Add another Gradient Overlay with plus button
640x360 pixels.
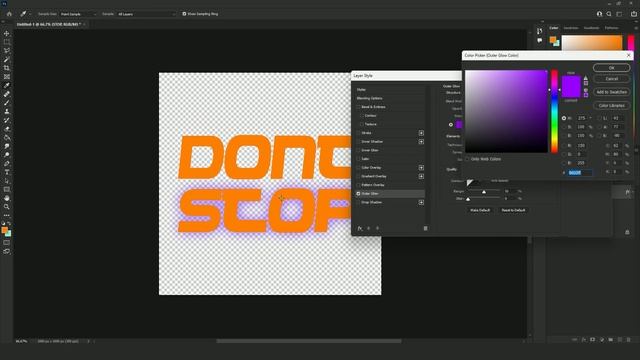[421, 176]
